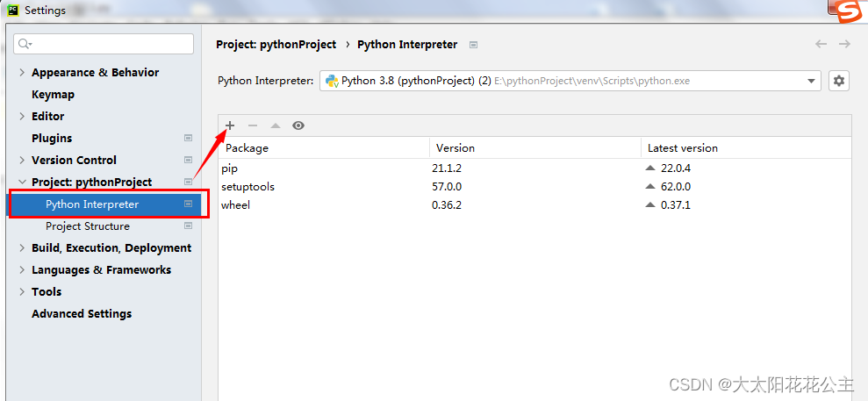
Task: Expand the Editor section
Action: click(22, 116)
